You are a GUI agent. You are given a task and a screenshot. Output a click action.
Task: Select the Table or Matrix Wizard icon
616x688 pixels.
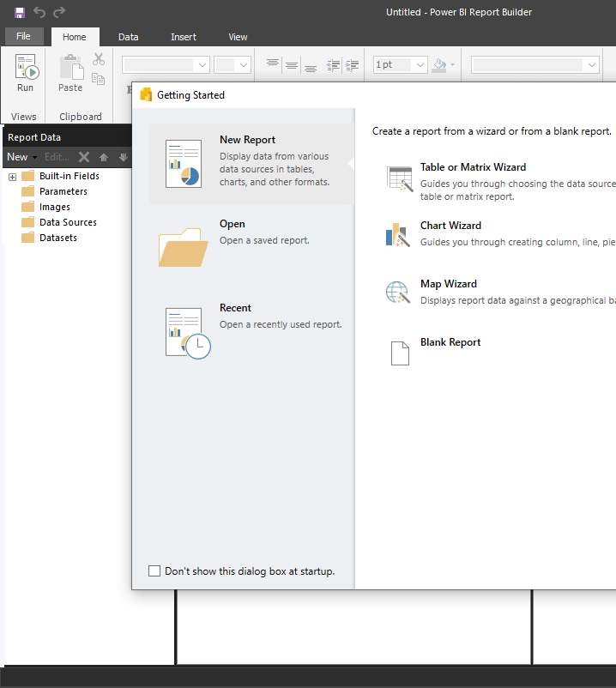(x=400, y=178)
